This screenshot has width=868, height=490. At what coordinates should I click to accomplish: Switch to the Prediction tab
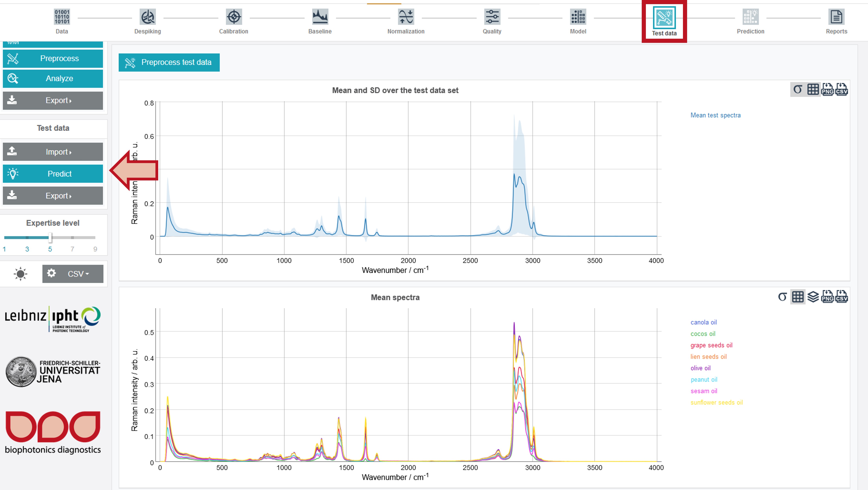[x=750, y=21]
